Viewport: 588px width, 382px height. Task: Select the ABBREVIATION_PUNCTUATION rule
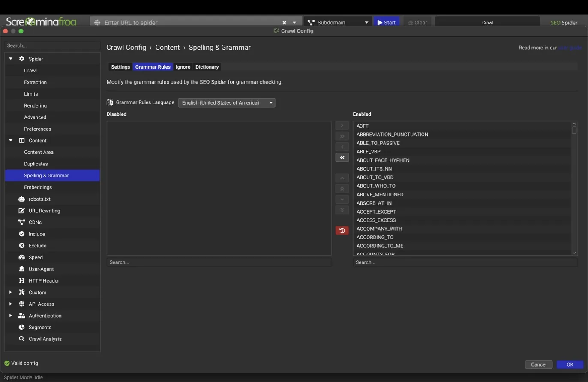tap(462, 135)
